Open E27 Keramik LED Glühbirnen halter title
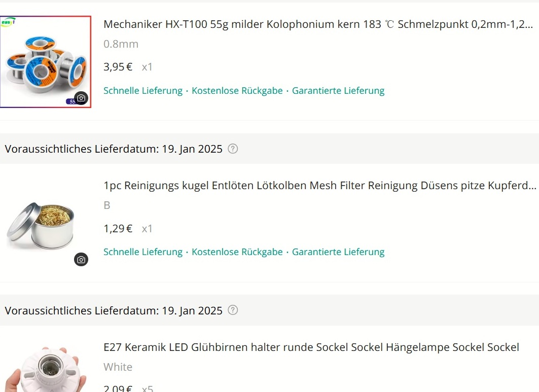This screenshot has width=539, height=392. tap(311, 347)
